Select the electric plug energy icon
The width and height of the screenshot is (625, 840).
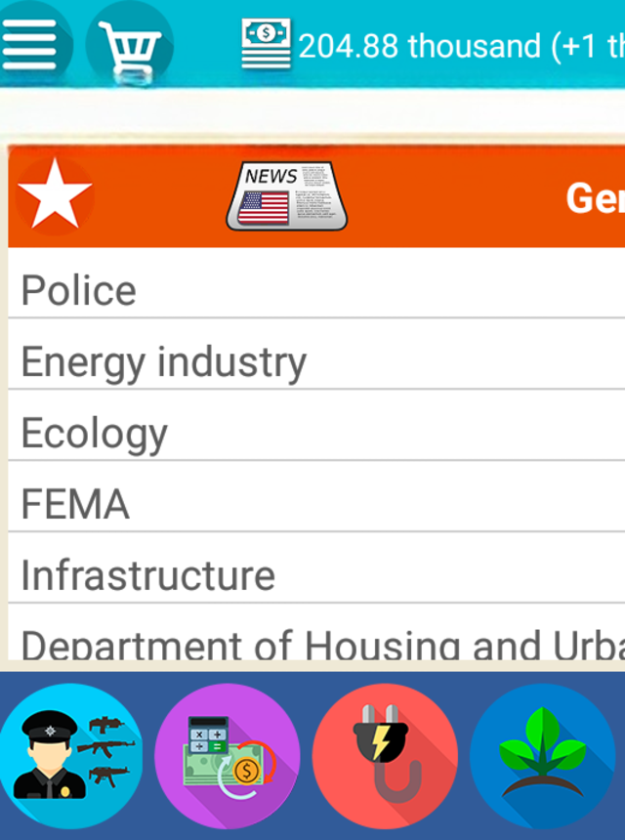coord(385,755)
